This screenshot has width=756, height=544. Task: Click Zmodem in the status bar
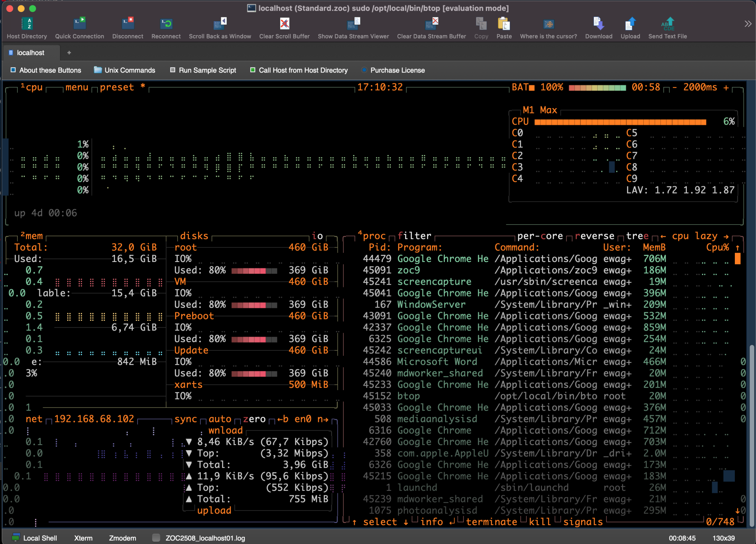pos(122,538)
